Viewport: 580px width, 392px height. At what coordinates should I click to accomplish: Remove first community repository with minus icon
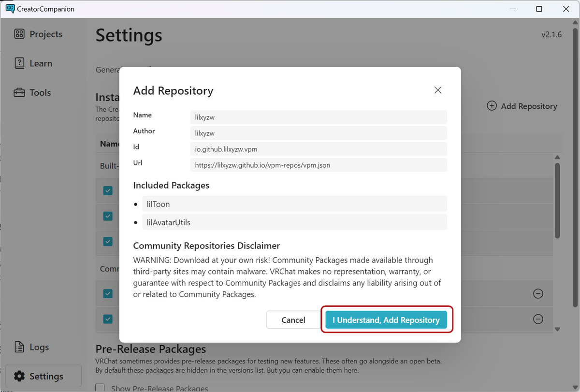tap(538, 293)
